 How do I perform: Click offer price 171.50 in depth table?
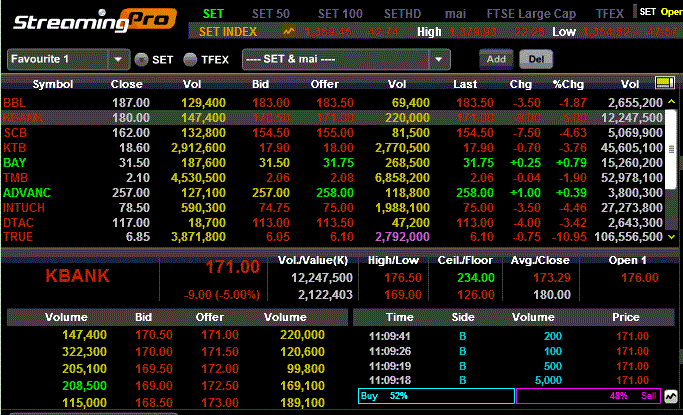220,352
